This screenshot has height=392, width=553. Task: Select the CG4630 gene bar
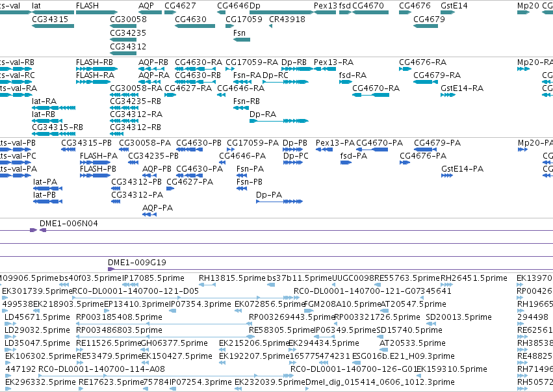tap(195, 26)
